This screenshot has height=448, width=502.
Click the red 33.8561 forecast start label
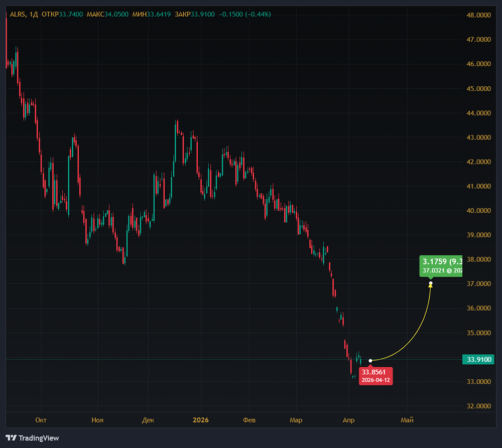[x=375, y=376]
